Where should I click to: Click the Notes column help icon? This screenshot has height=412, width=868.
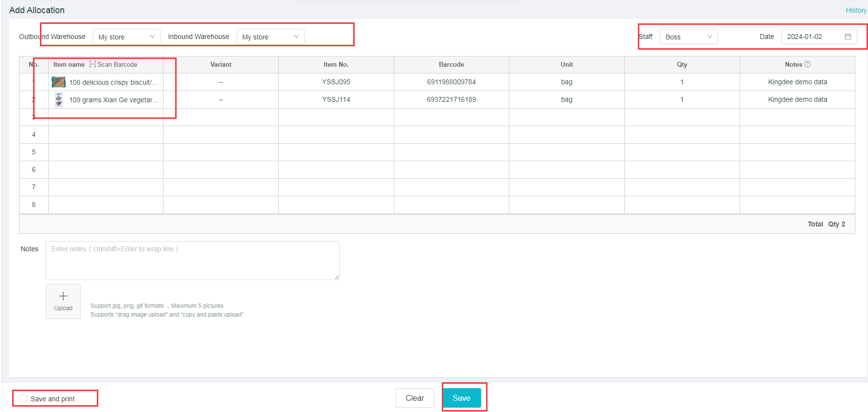[807, 64]
